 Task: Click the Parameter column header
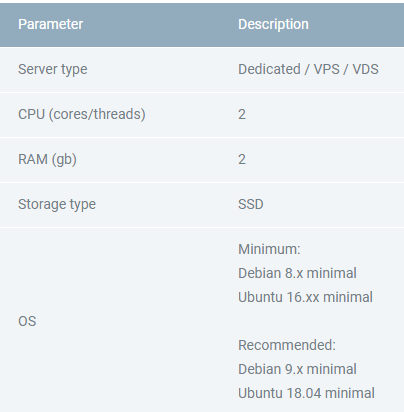50,24
